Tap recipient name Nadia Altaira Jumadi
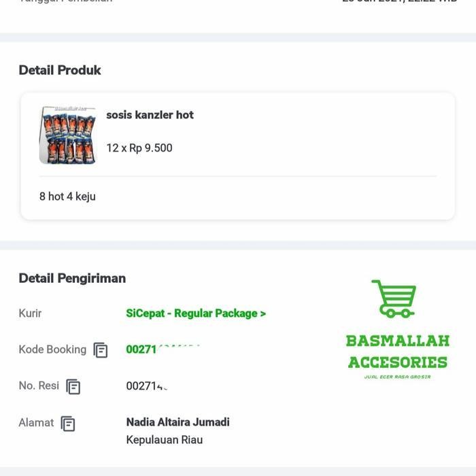This screenshot has width=476, height=476. (x=177, y=422)
